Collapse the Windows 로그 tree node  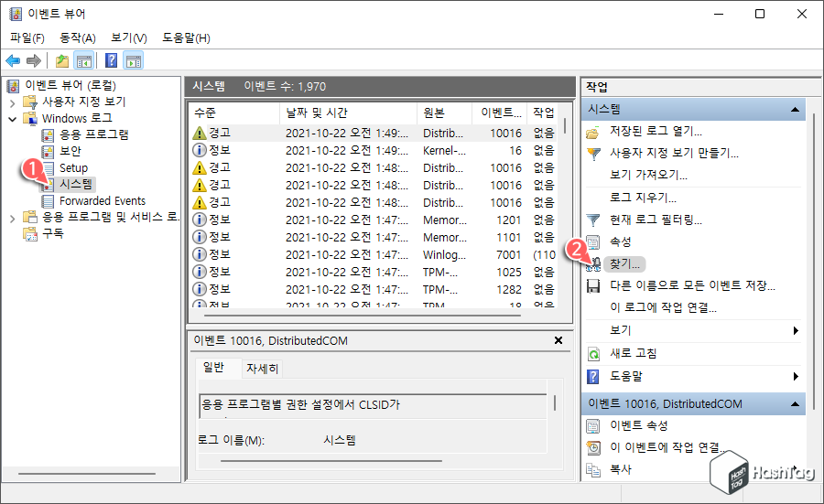pos(13,119)
